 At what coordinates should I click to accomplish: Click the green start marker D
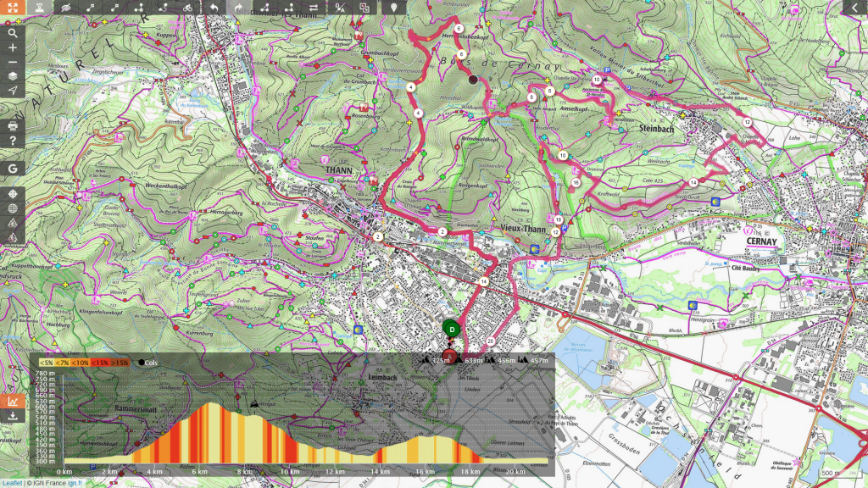(x=452, y=329)
